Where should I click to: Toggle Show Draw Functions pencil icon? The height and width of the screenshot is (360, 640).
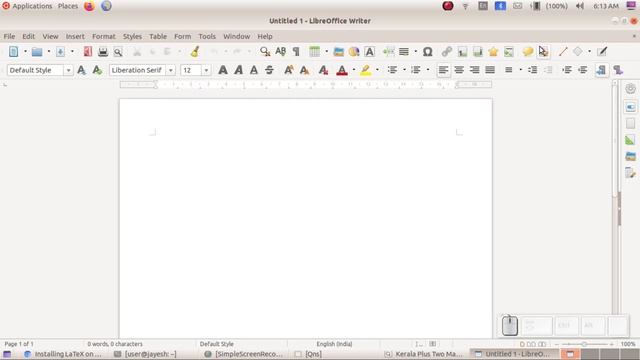(x=602, y=51)
